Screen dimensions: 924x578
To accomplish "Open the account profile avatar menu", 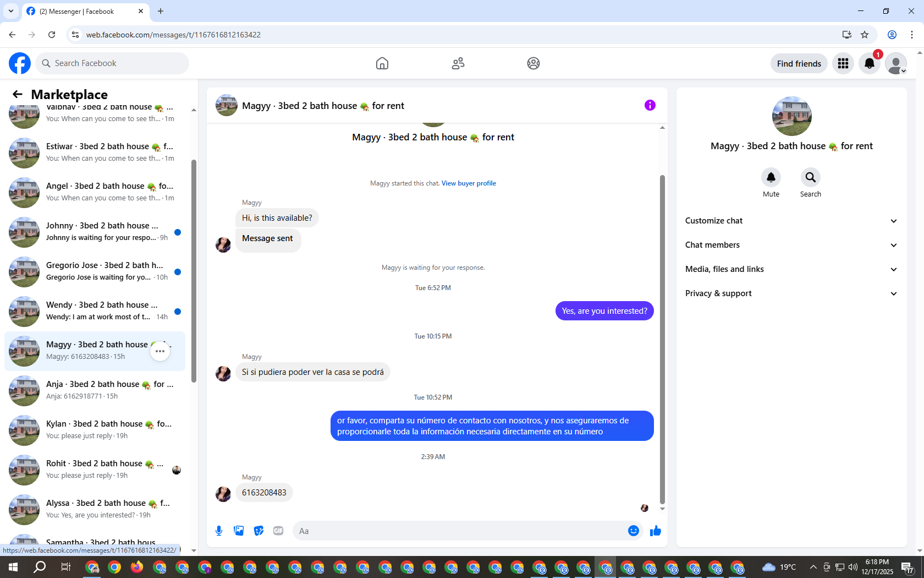I will point(896,63).
